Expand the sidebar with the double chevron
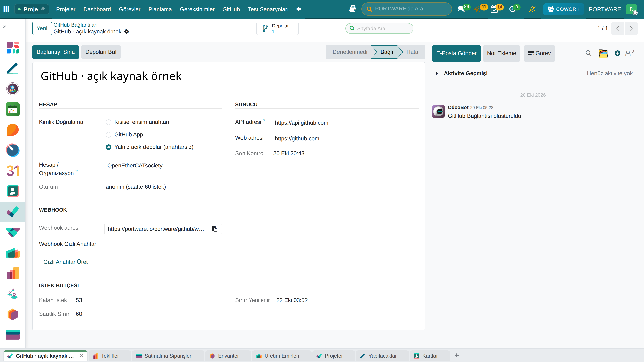 (x=5, y=26)
